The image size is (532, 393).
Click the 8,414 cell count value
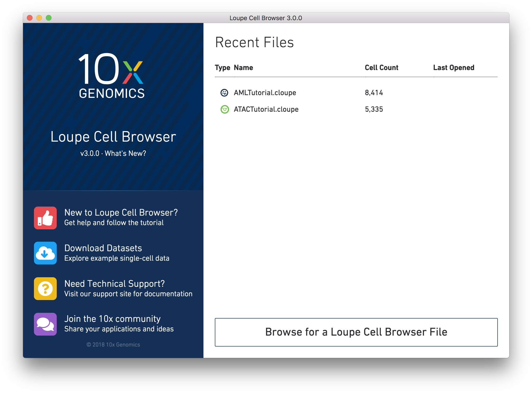point(374,92)
